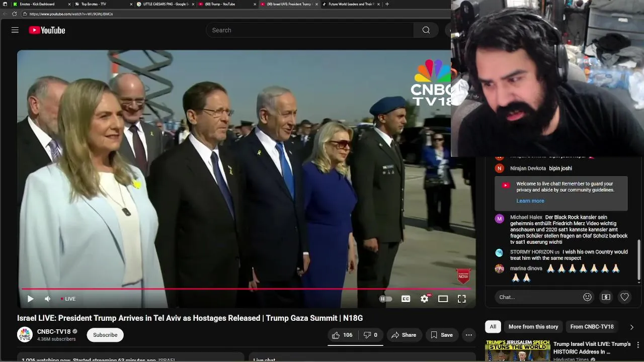Subscribe to CNBC-TV18

coord(105,335)
